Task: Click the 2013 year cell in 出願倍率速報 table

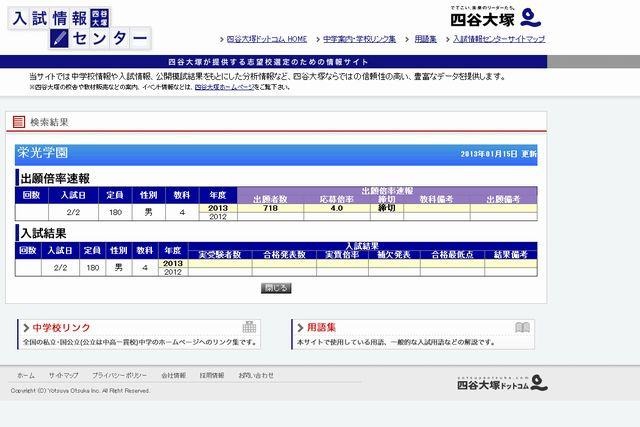Action: point(218,208)
